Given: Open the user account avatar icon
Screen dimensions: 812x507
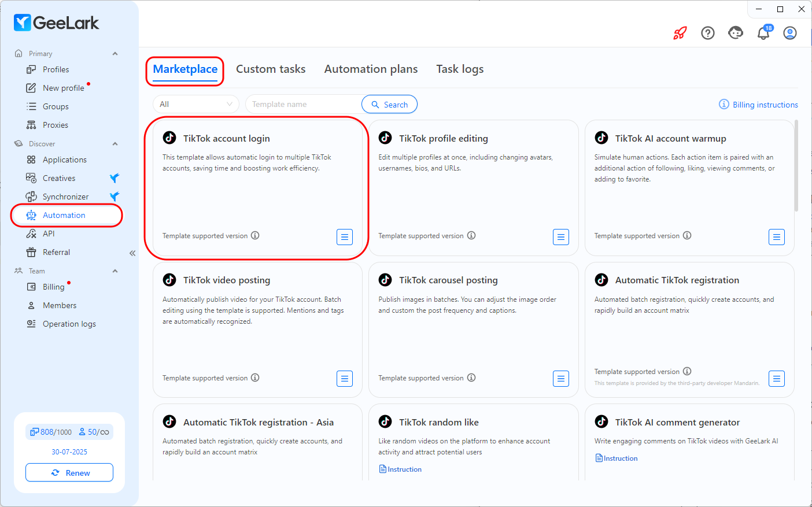Looking at the screenshot, I should pyautogui.click(x=790, y=33).
